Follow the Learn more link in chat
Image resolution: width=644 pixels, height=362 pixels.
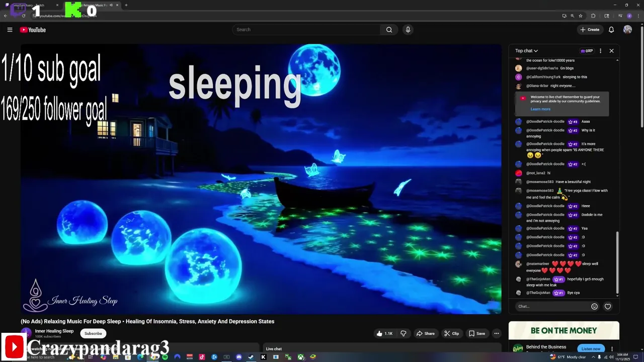tap(540, 109)
